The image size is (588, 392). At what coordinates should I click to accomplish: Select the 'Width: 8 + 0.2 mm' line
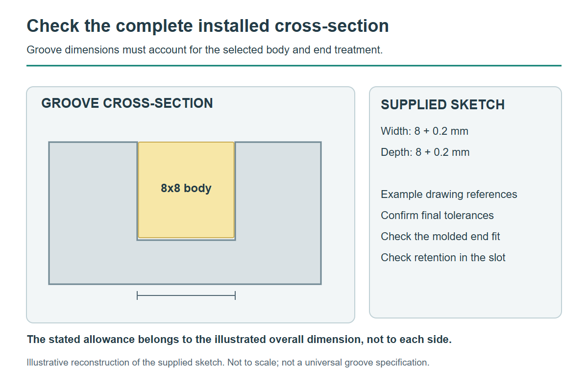pos(424,131)
